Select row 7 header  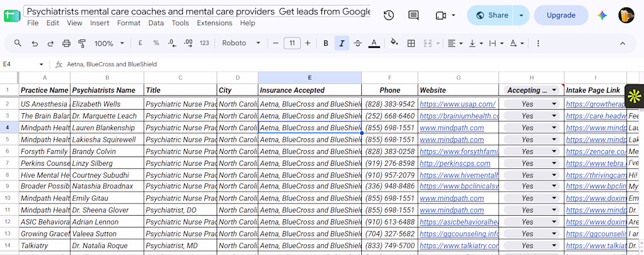(9, 164)
